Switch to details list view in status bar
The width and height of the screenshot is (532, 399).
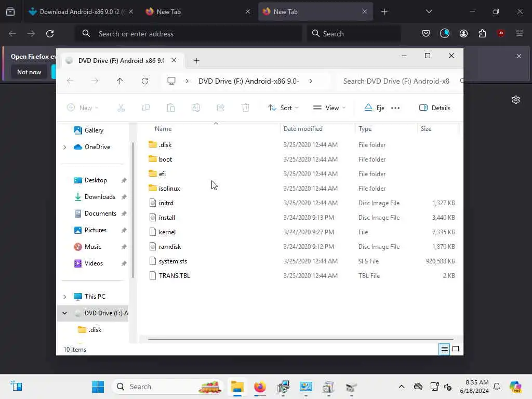(x=444, y=349)
